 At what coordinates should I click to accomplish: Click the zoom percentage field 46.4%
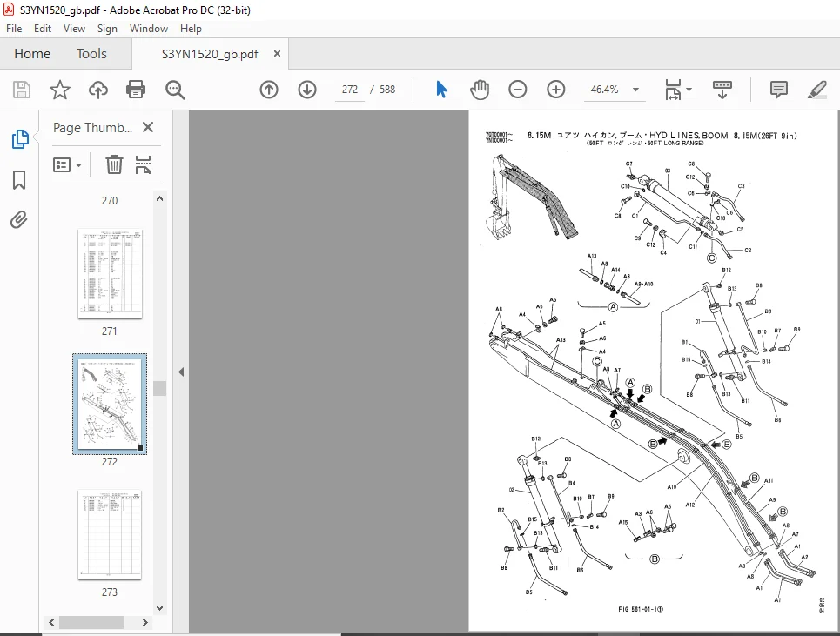(x=604, y=90)
